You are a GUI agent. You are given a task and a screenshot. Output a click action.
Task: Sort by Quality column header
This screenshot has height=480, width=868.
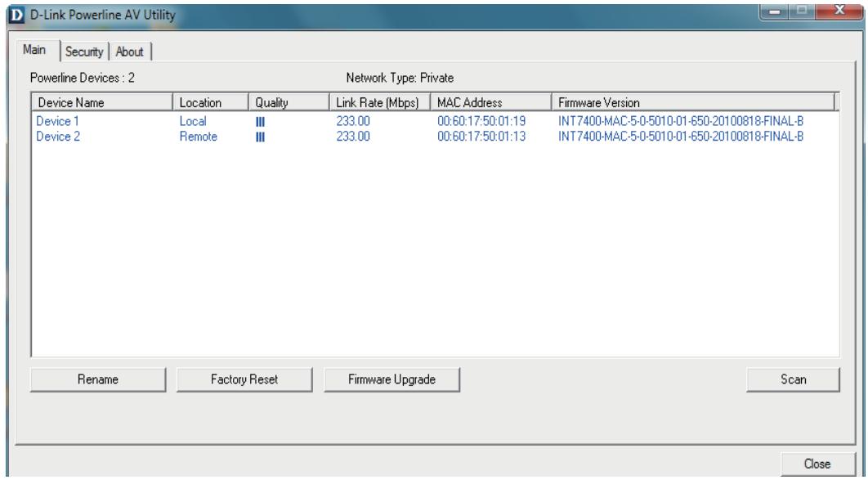pos(289,102)
